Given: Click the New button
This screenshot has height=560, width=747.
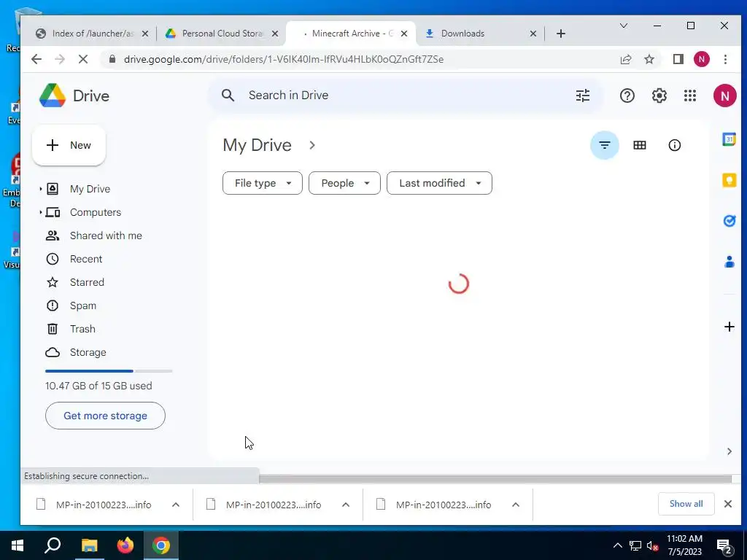Looking at the screenshot, I should coord(69,145).
